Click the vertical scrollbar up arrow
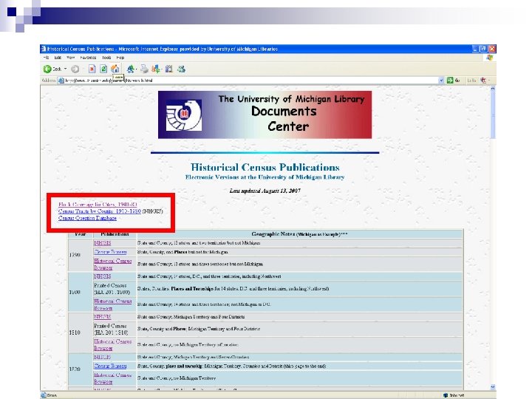The width and height of the screenshot is (532, 399). (493, 88)
